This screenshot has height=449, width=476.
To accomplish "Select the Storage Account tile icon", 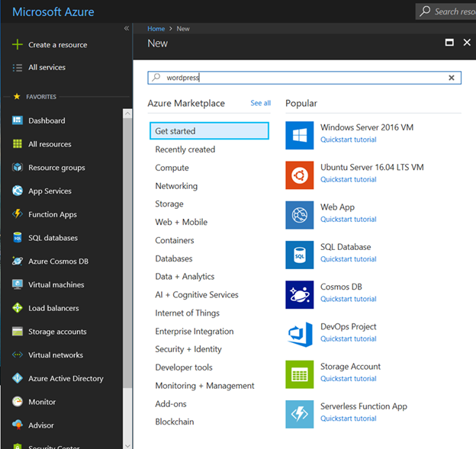I will [x=299, y=374].
